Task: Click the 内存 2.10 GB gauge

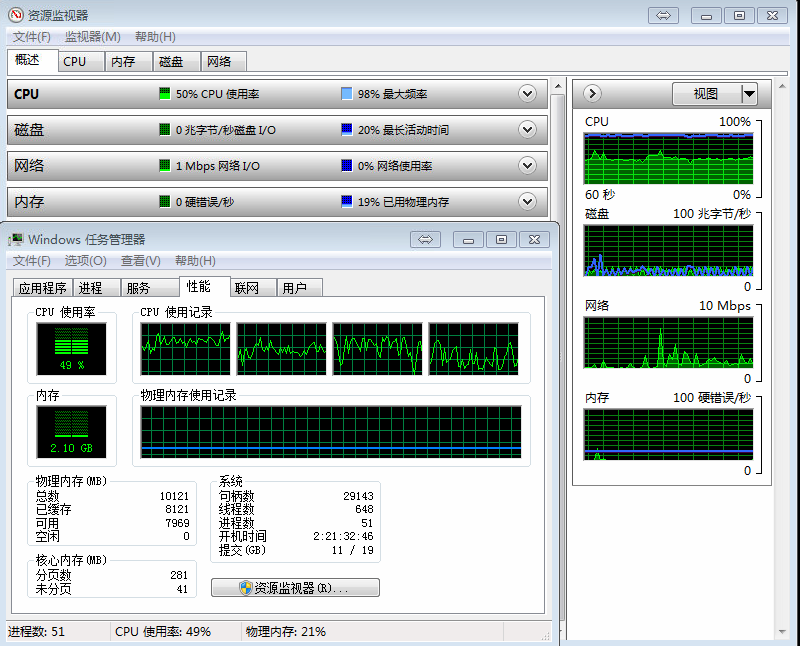Action: tap(71, 432)
